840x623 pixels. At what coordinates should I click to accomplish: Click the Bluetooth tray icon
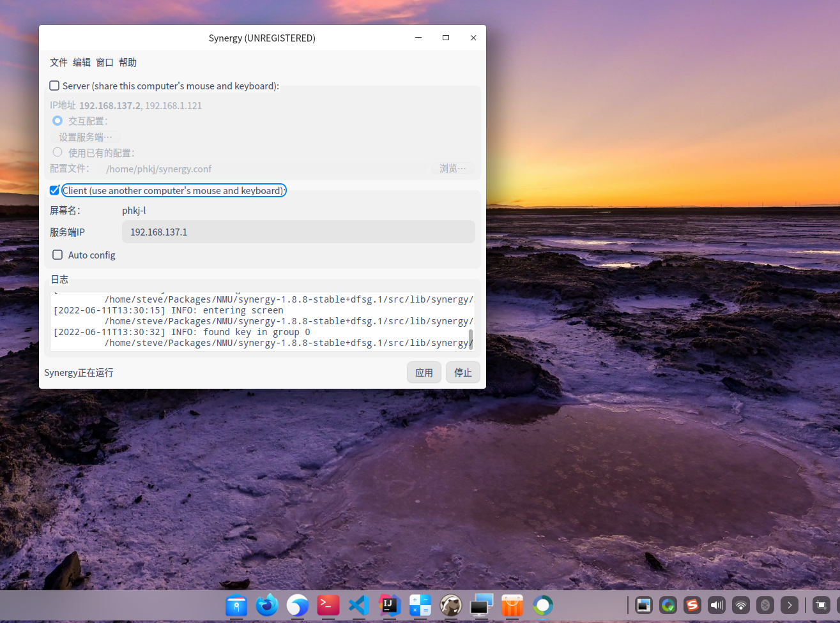[765, 605]
